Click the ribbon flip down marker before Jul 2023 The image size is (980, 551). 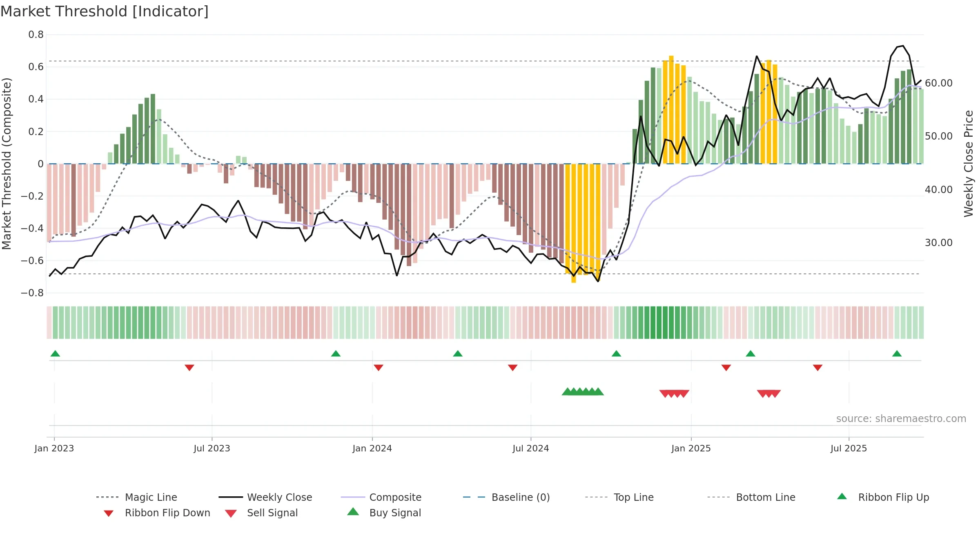pos(189,368)
